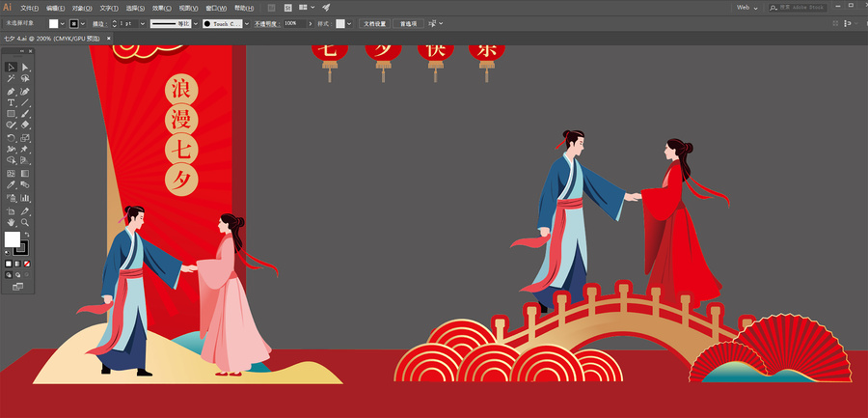
Task: Open the graphic style dropdown
Action: 349,24
